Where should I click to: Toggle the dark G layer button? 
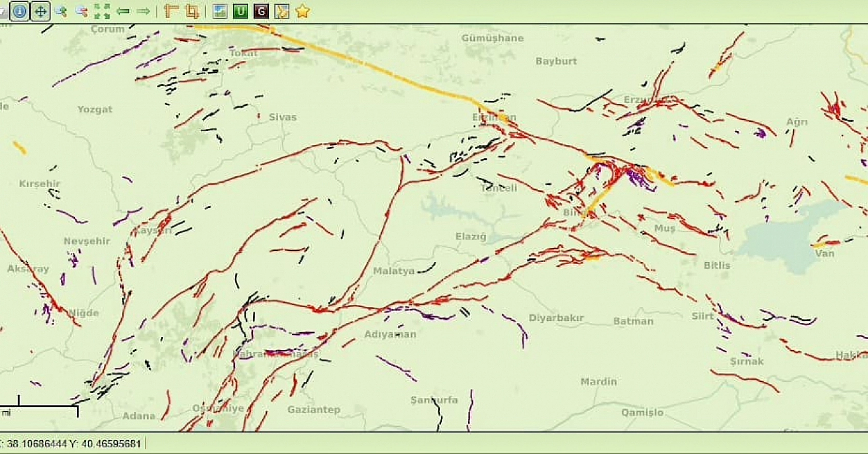point(261,11)
